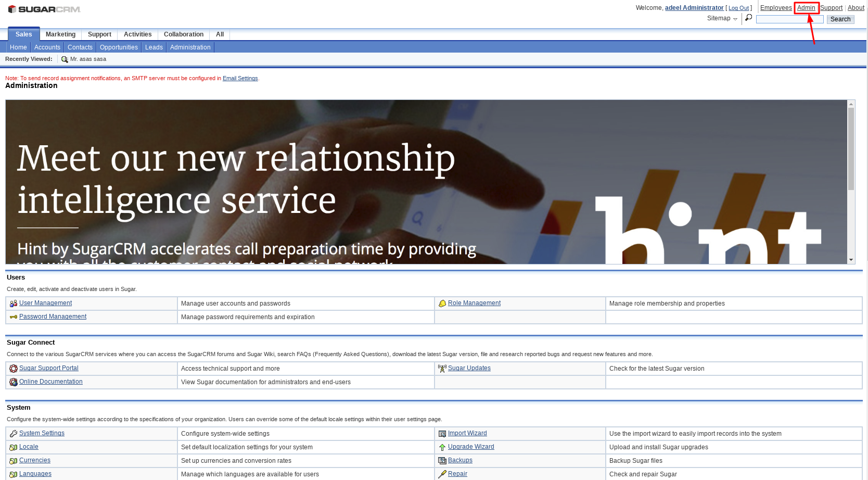
Task: Go to Contacts in the submenu
Action: tap(80, 47)
